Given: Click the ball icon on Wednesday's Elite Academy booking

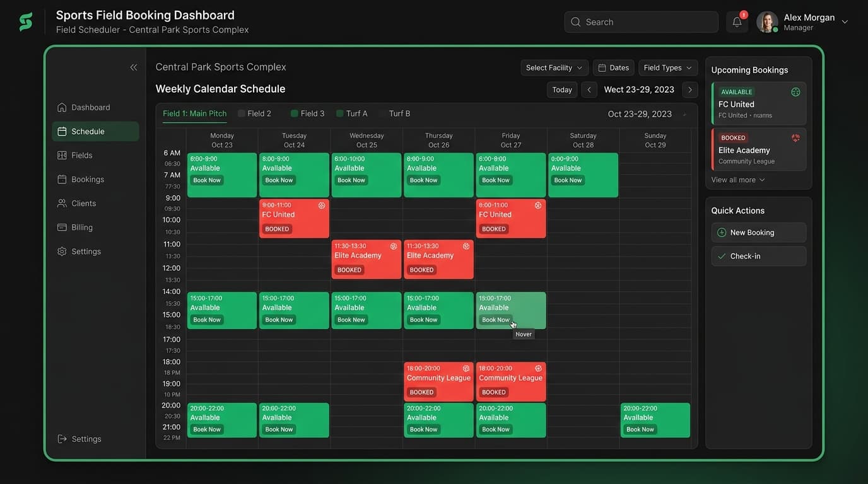Looking at the screenshot, I should coord(394,246).
